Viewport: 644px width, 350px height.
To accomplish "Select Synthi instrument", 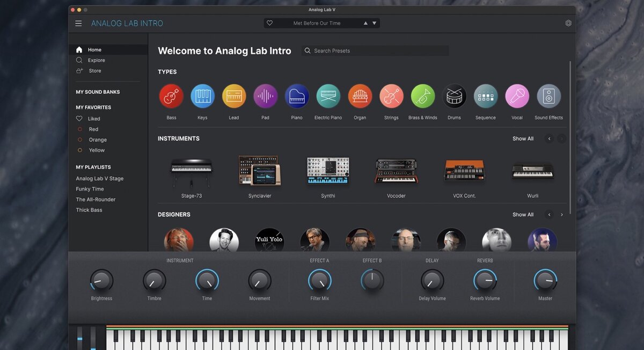I will [328, 171].
